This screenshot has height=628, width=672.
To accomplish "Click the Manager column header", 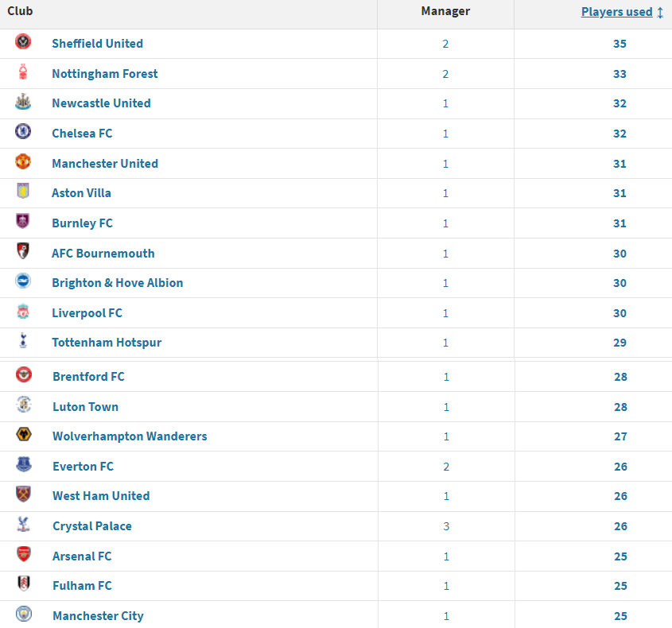I will 445,11.
